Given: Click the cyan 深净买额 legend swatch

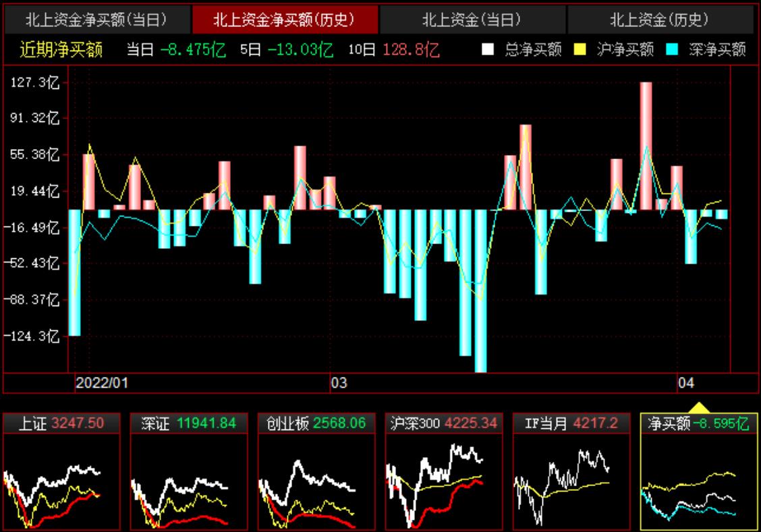Looking at the screenshot, I should tap(673, 50).
